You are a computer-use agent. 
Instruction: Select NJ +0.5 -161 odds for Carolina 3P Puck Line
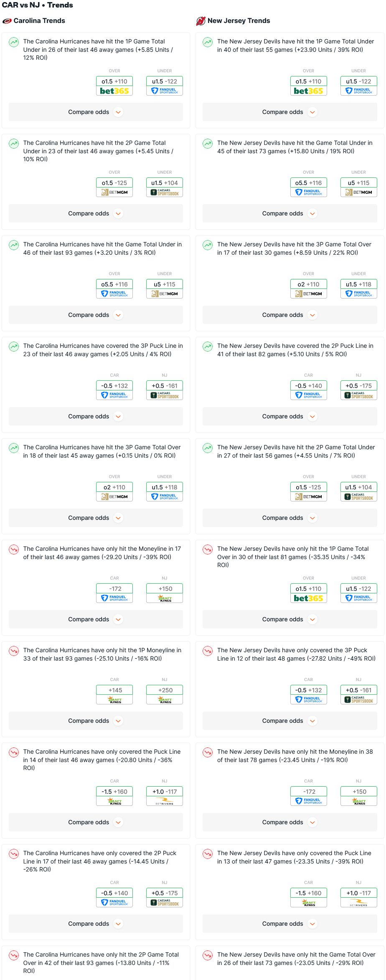tap(165, 386)
